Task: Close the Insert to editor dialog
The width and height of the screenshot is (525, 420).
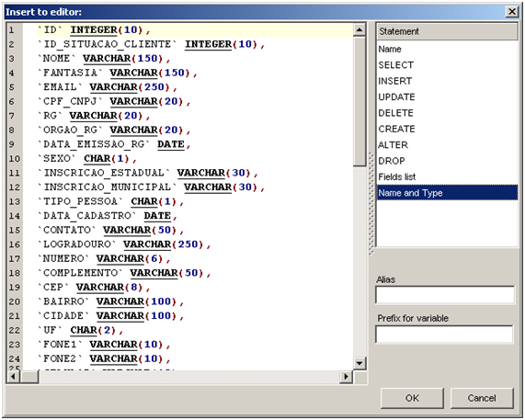Action: click(512, 12)
